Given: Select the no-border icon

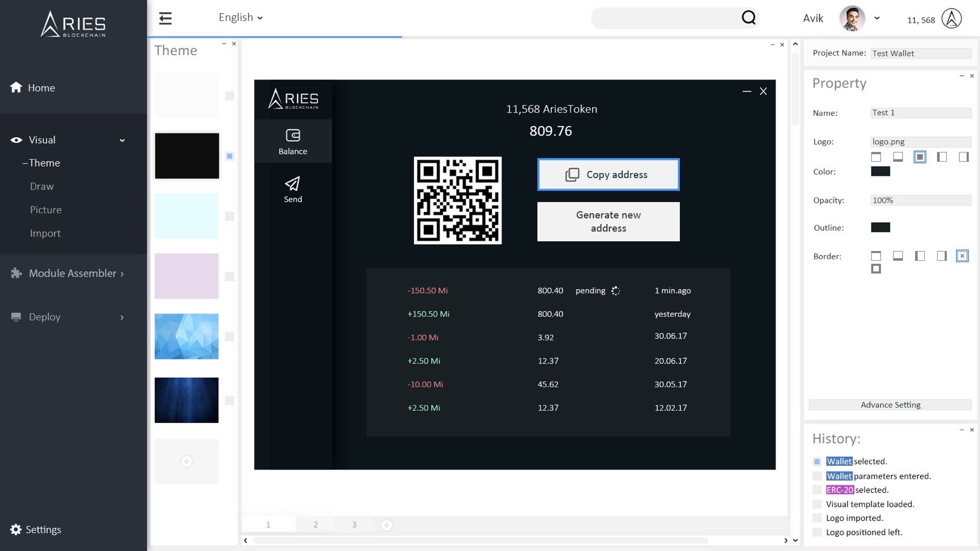Looking at the screenshot, I should pyautogui.click(x=962, y=256).
